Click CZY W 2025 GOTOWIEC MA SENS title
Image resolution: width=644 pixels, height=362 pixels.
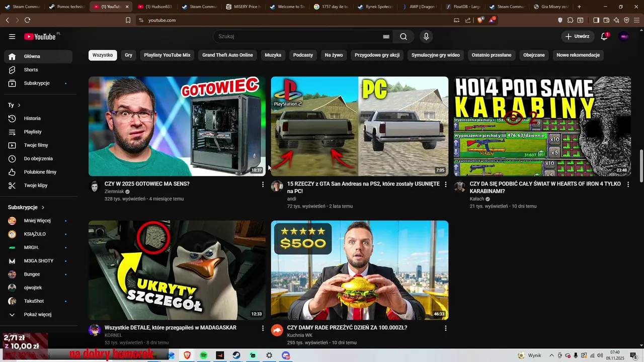147,184
